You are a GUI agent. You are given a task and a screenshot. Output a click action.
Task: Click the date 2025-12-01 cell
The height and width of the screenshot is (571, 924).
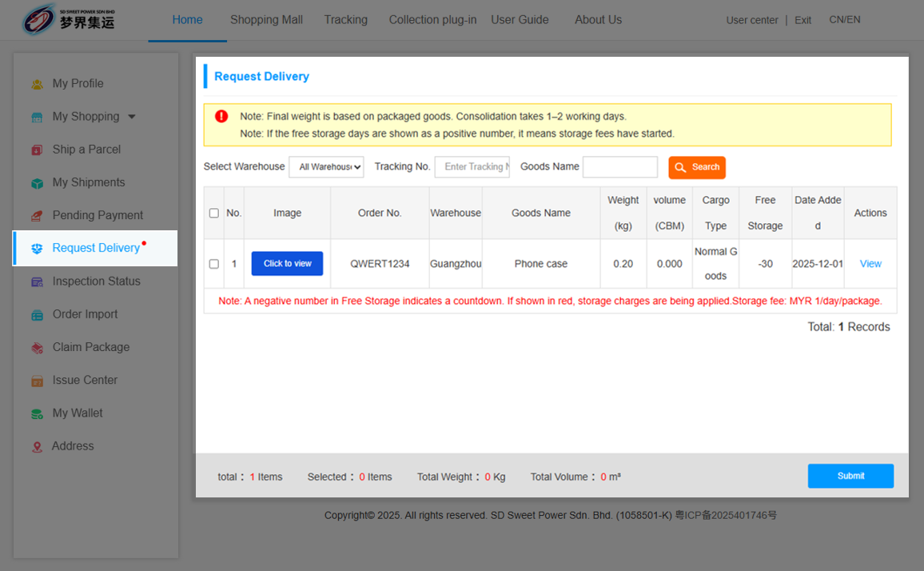coord(818,264)
